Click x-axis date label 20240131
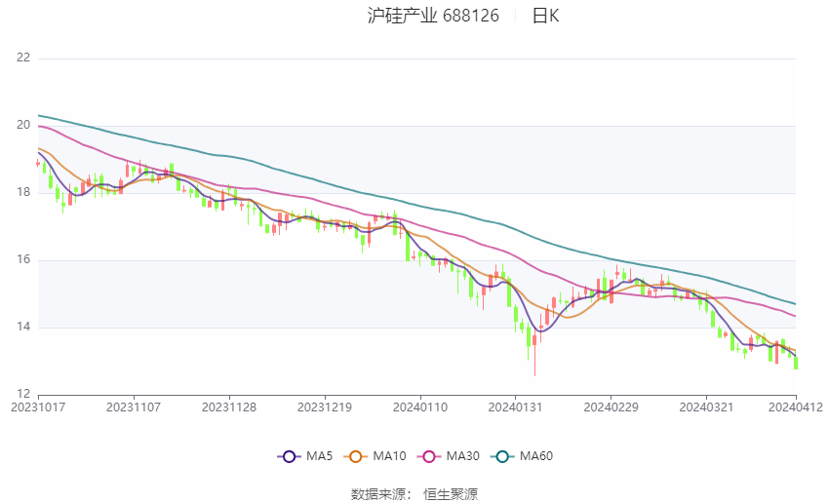 tap(515, 407)
